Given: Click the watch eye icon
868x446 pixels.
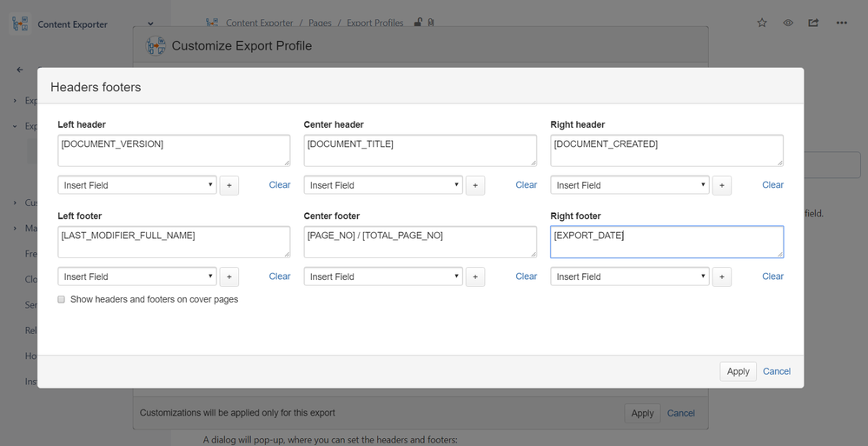Looking at the screenshot, I should (x=788, y=23).
